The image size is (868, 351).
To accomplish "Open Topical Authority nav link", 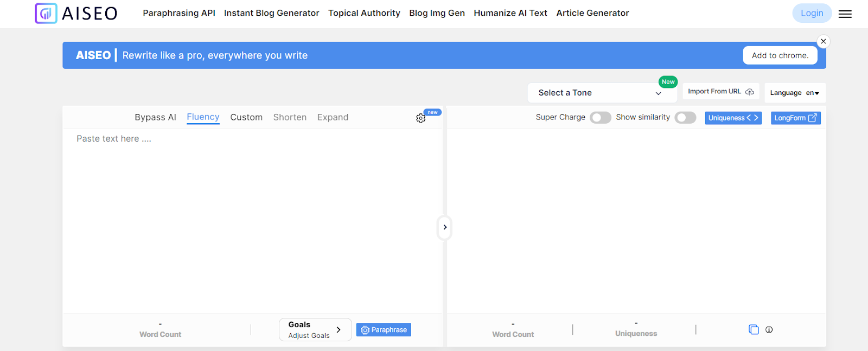I will (x=364, y=13).
